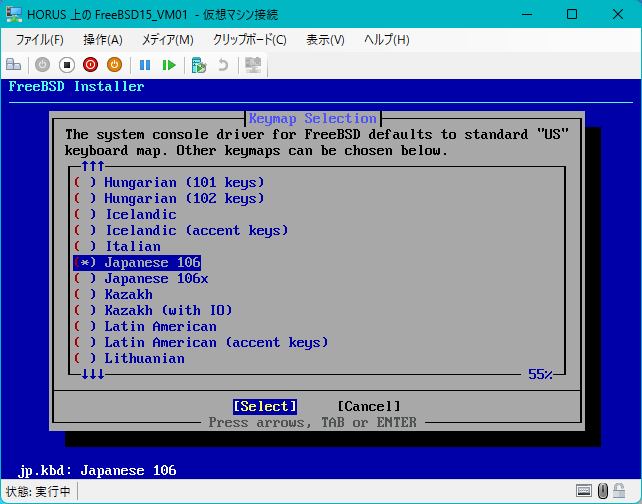The image size is (642, 504).
Task: Click the Ctrl+Alt+Del toolbar icon
Action: [14, 65]
